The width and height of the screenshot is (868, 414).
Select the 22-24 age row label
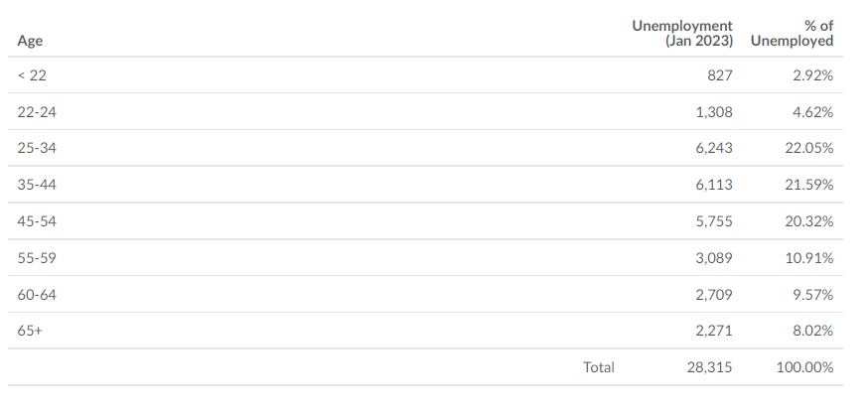pos(37,112)
